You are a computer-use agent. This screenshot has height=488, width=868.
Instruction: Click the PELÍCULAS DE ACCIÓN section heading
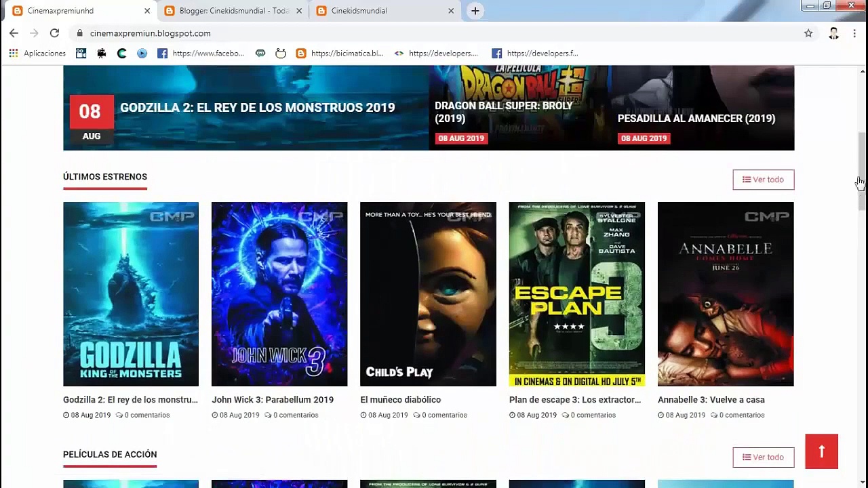pyautogui.click(x=110, y=455)
